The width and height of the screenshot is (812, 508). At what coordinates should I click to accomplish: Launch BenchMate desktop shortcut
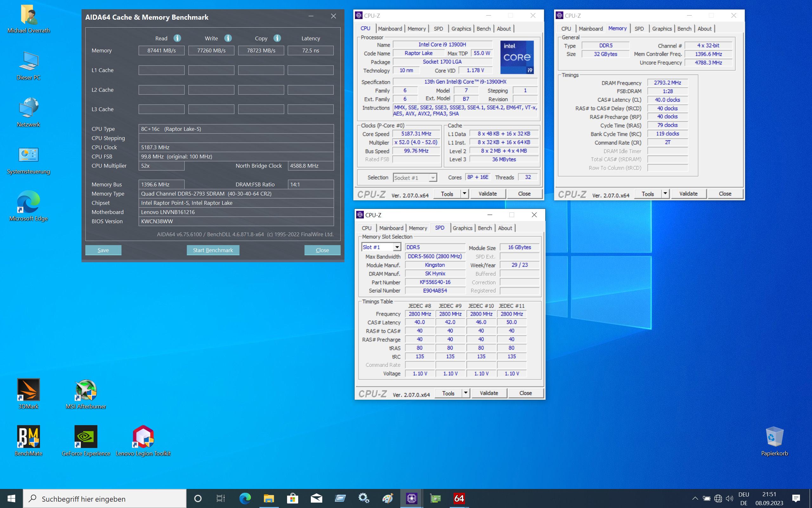[29, 441]
